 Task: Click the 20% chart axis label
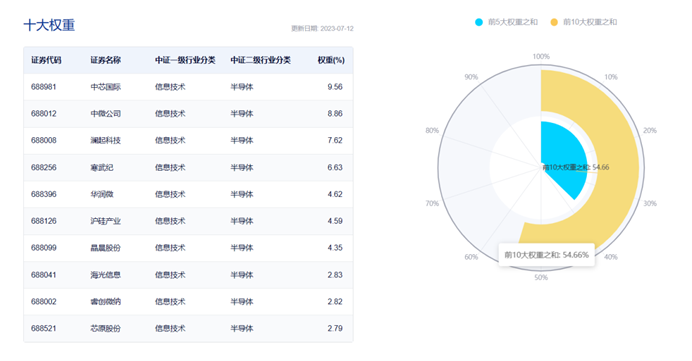(650, 131)
